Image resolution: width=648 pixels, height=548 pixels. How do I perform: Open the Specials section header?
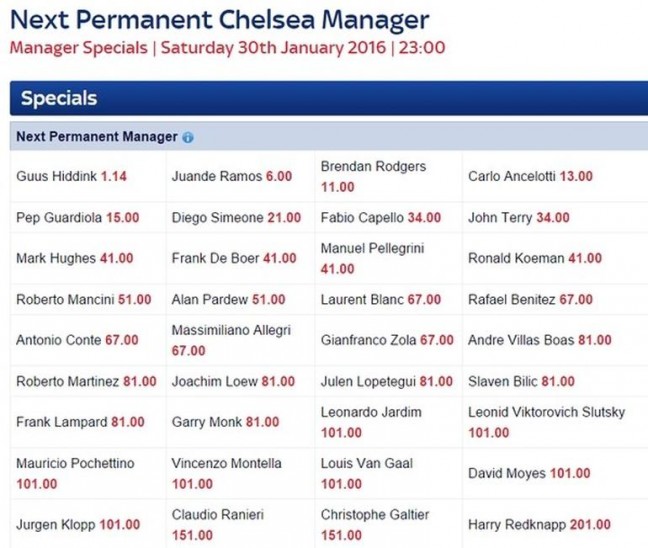tap(59, 99)
